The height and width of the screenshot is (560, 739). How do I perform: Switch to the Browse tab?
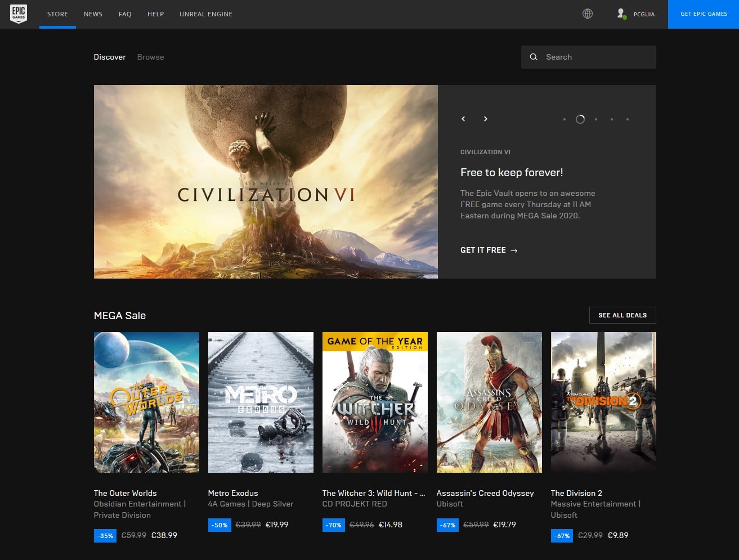pyautogui.click(x=150, y=57)
